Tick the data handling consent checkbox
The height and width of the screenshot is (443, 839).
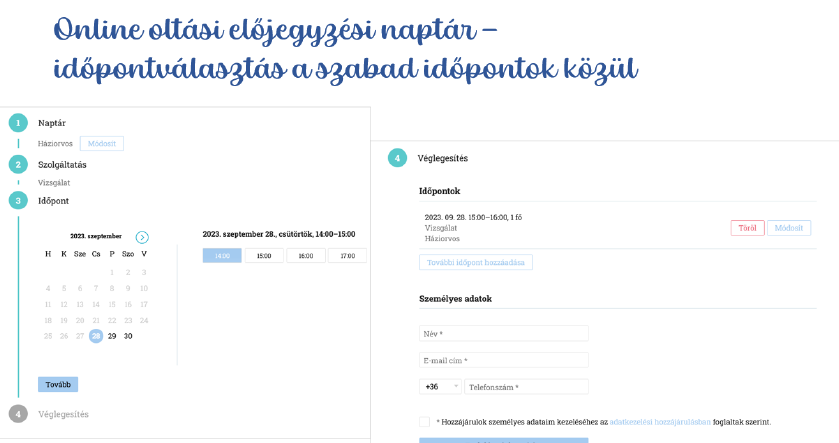[425, 422]
